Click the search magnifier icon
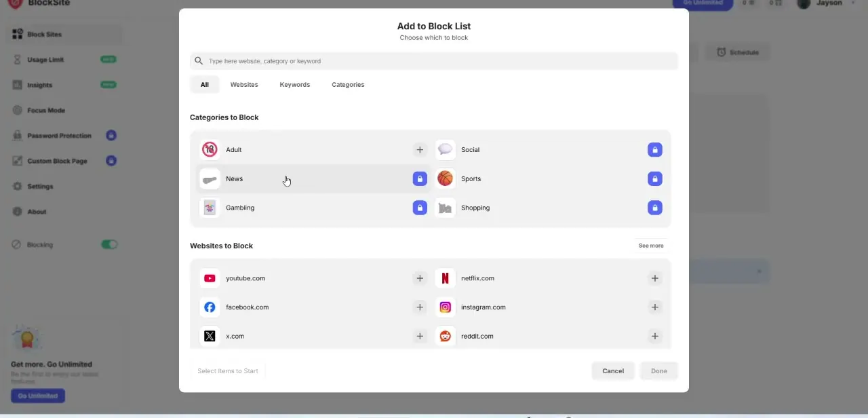Screen dimensions: 868x418 199,61
